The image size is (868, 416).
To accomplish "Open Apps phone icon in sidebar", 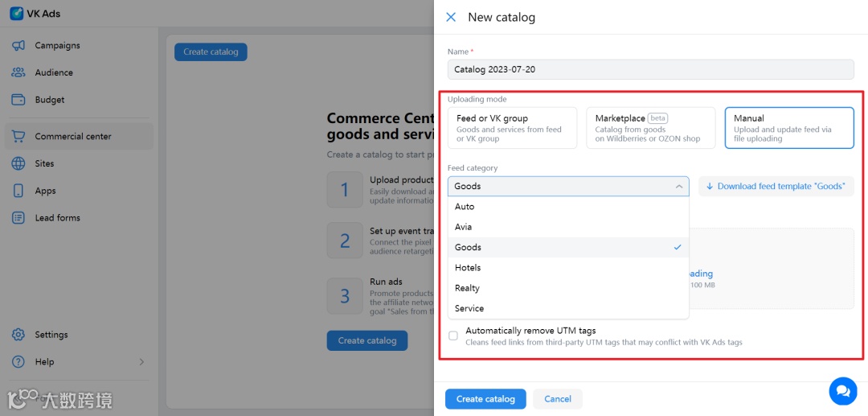I will click(18, 191).
